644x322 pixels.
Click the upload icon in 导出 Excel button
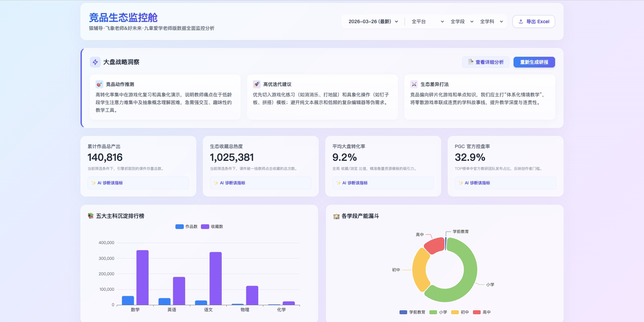(x=521, y=21)
